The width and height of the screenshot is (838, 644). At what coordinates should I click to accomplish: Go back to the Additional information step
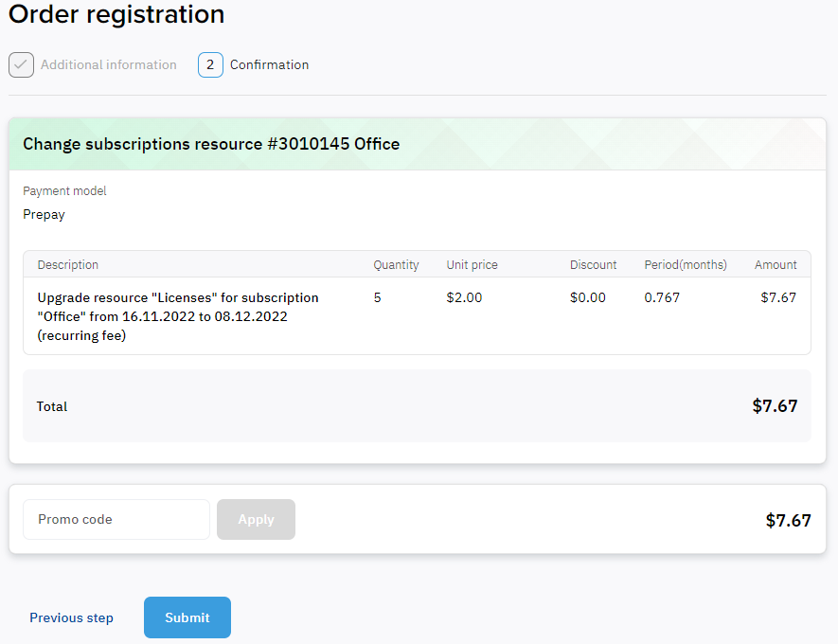pos(108,64)
